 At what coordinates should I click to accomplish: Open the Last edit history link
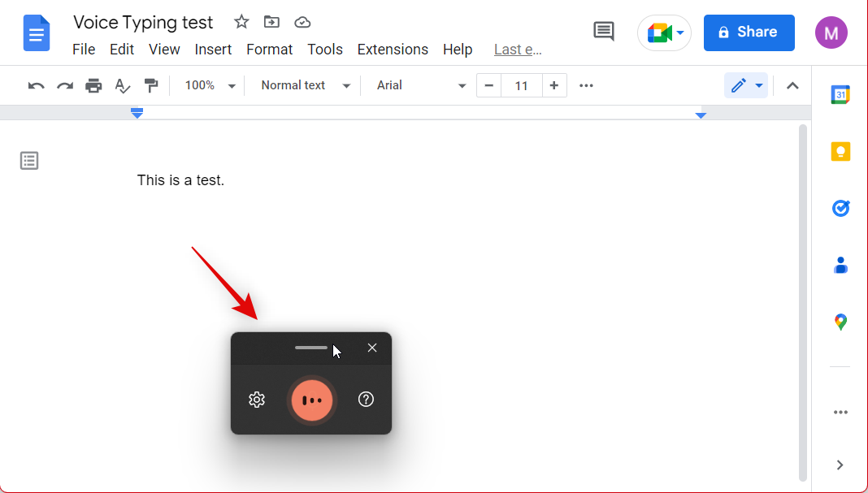518,50
